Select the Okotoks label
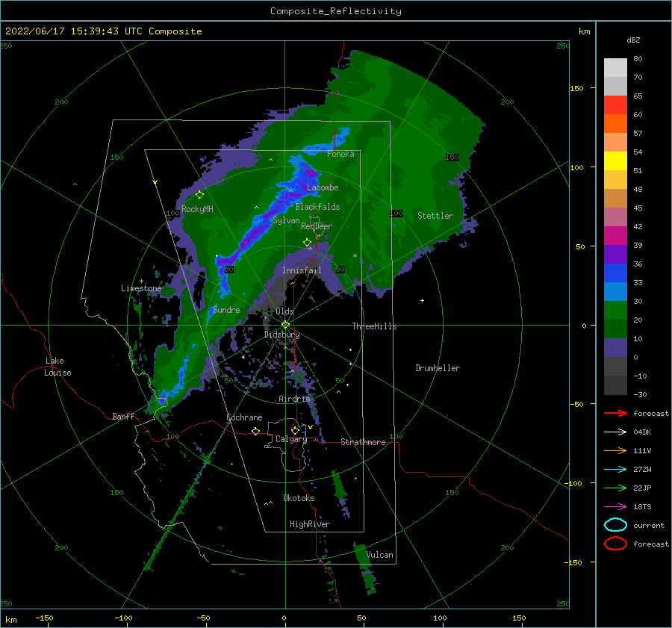672x628 pixels. tap(299, 497)
